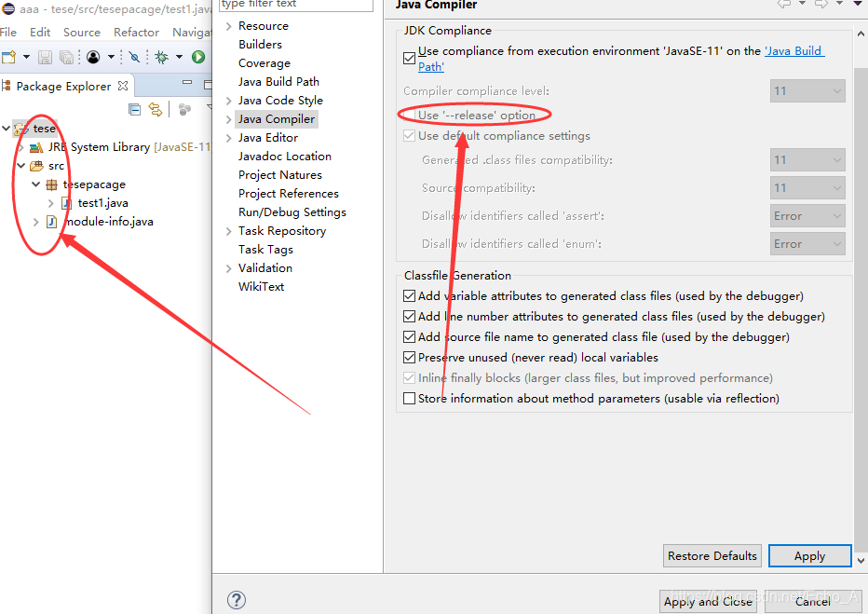The width and height of the screenshot is (868, 614).
Task: Click the Save toolbar icon
Action: [x=45, y=57]
